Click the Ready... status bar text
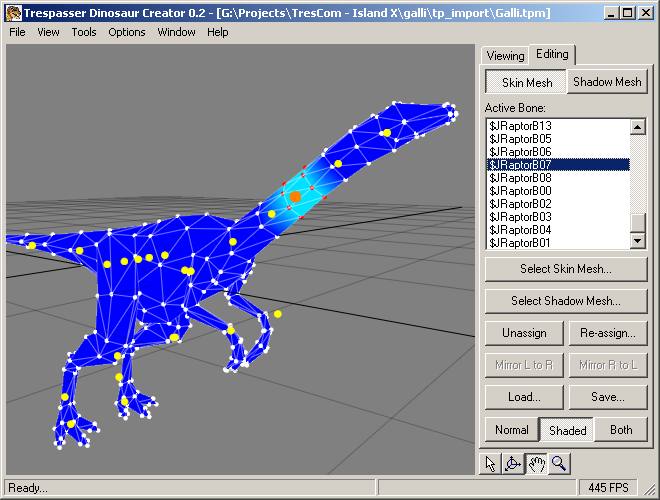The width and height of the screenshot is (660, 500). pos(28,487)
